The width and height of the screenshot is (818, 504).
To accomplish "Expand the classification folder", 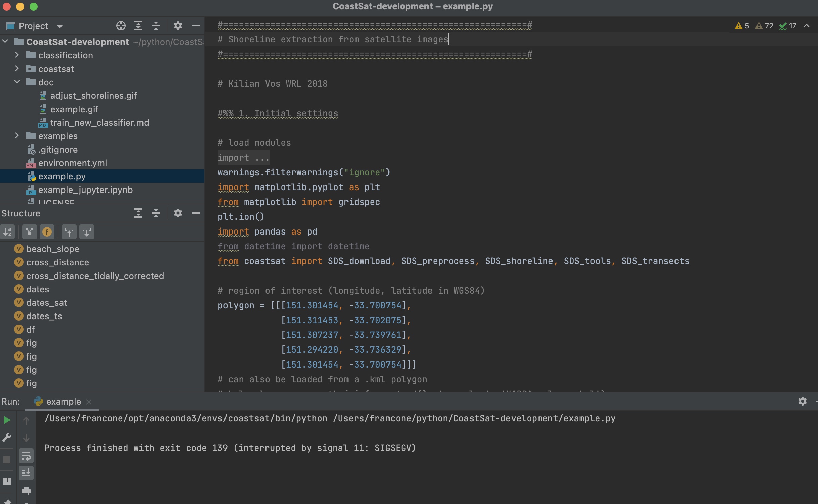I will (x=17, y=55).
